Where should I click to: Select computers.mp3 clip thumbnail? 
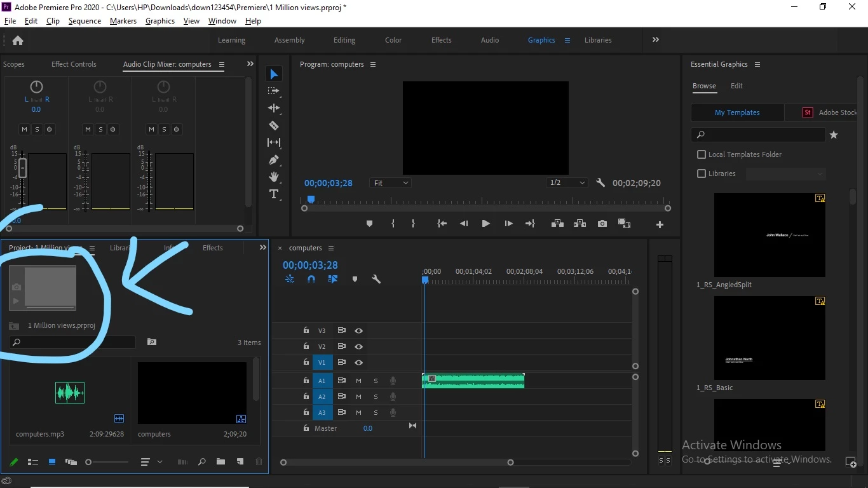click(69, 393)
